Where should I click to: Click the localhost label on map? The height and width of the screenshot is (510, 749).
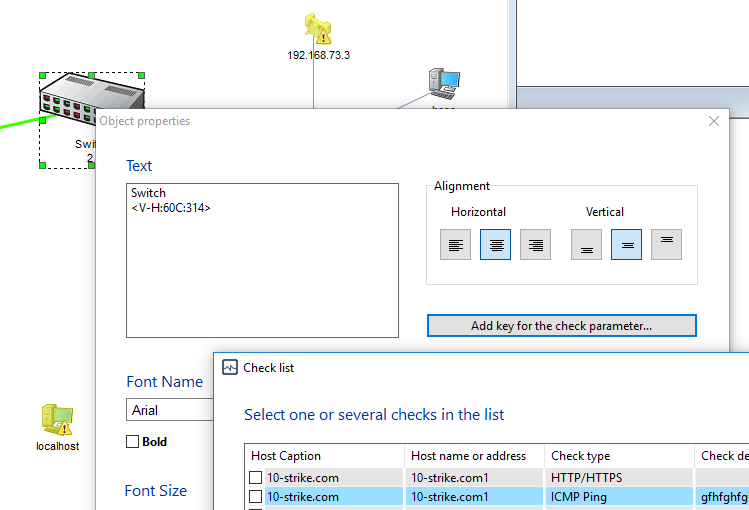[57, 446]
